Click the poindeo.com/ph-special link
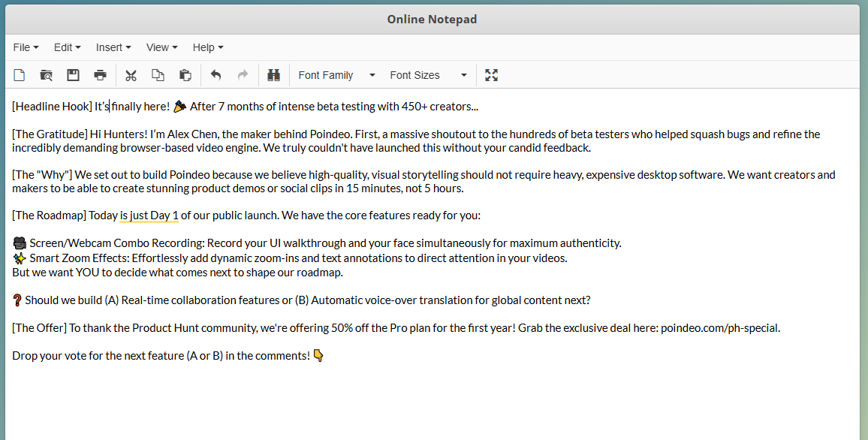This screenshot has height=440, width=868. point(717,327)
